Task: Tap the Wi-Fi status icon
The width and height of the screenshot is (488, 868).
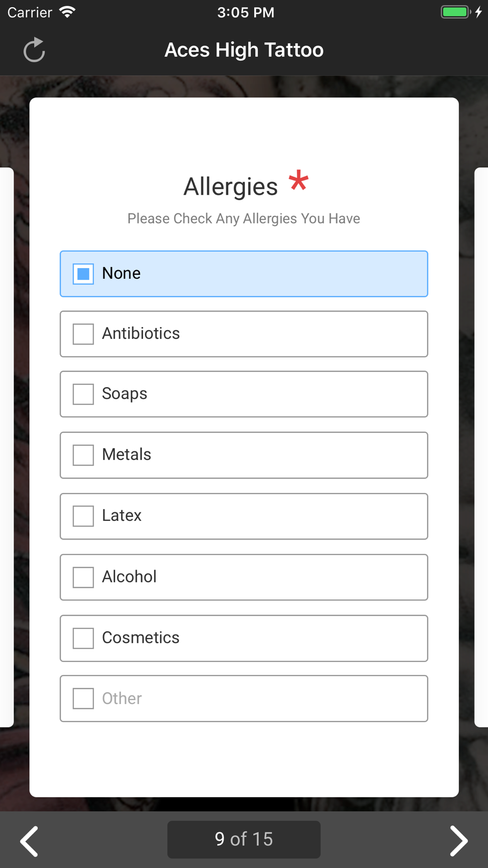Action: (x=67, y=12)
